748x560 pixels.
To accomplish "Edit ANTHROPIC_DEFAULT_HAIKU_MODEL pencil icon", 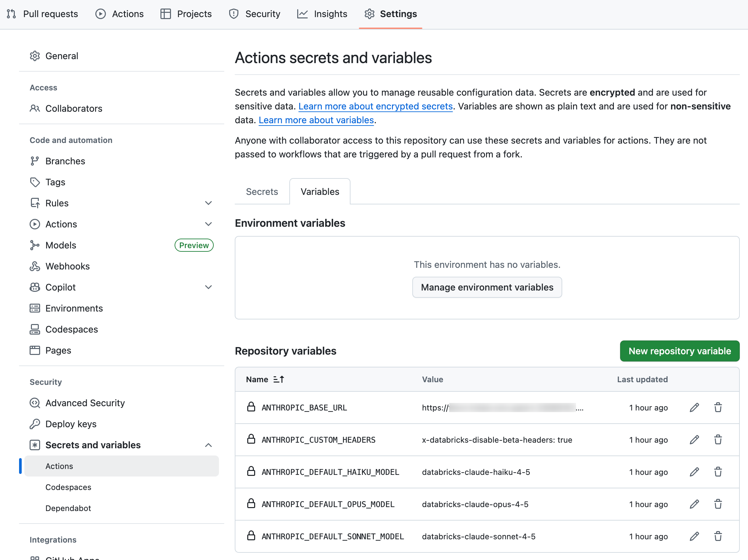I will coord(694,472).
